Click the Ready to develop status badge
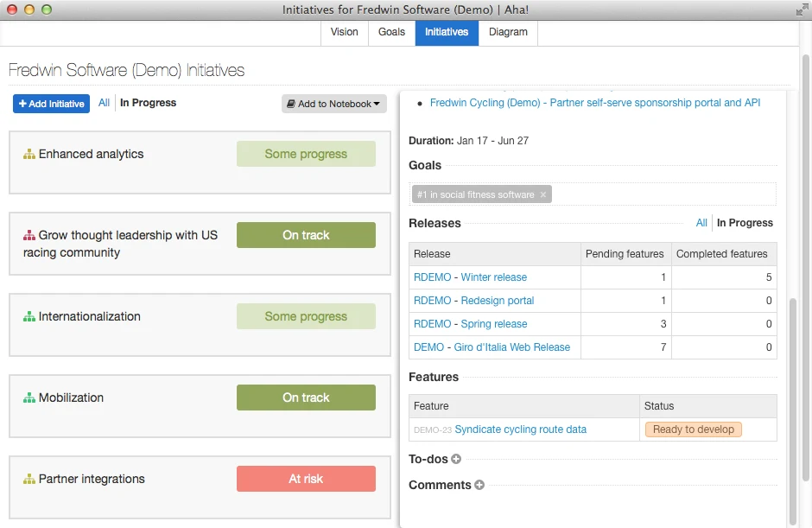The image size is (812, 528). point(694,429)
